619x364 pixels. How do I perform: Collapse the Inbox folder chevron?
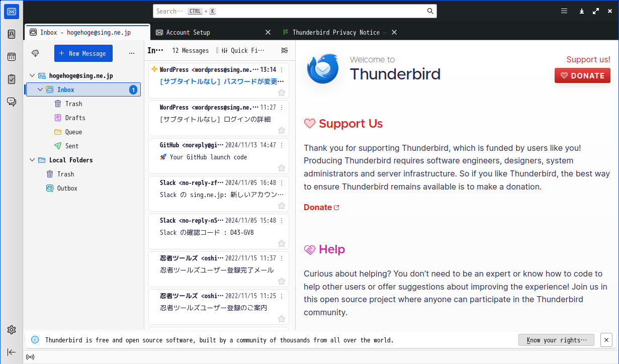tap(40, 89)
